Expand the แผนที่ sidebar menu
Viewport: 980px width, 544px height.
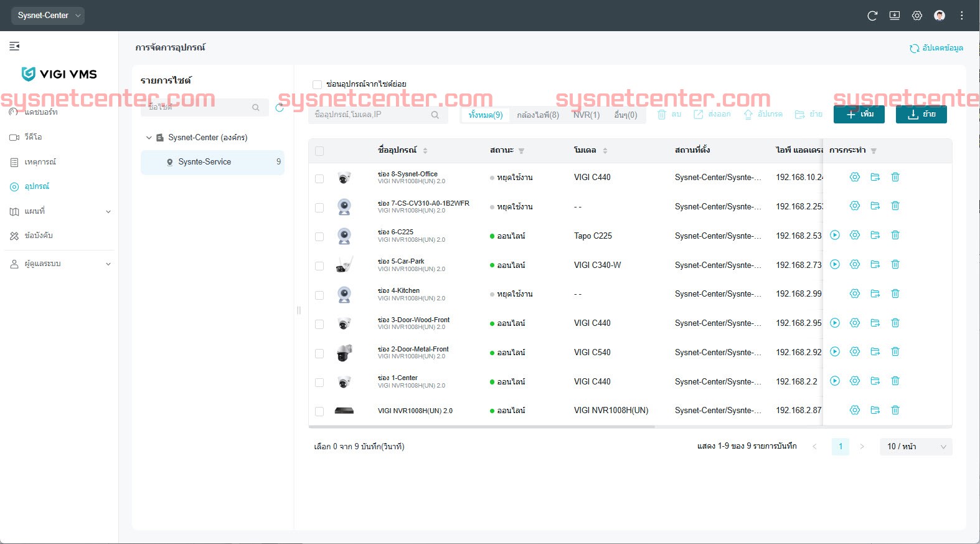[x=108, y=212]
